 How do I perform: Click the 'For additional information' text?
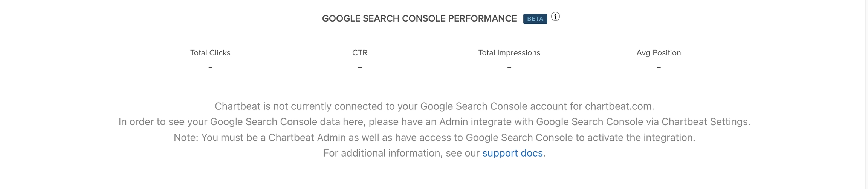coord(401,153)
